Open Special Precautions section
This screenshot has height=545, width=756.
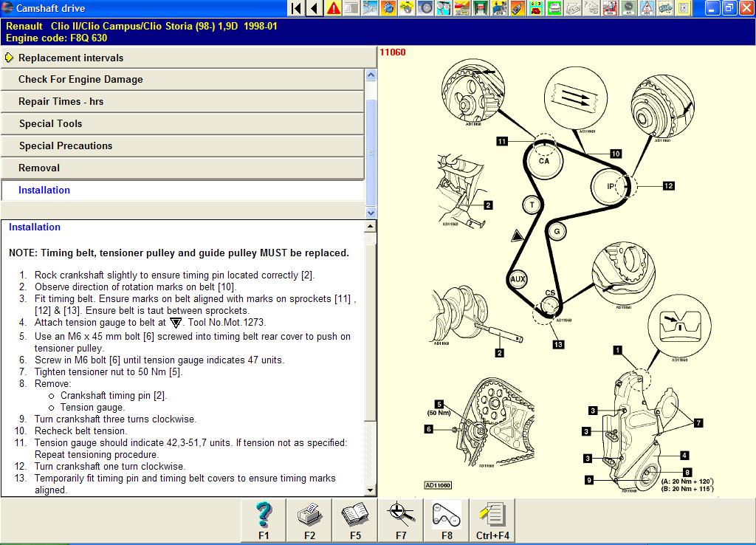(182, 145)
